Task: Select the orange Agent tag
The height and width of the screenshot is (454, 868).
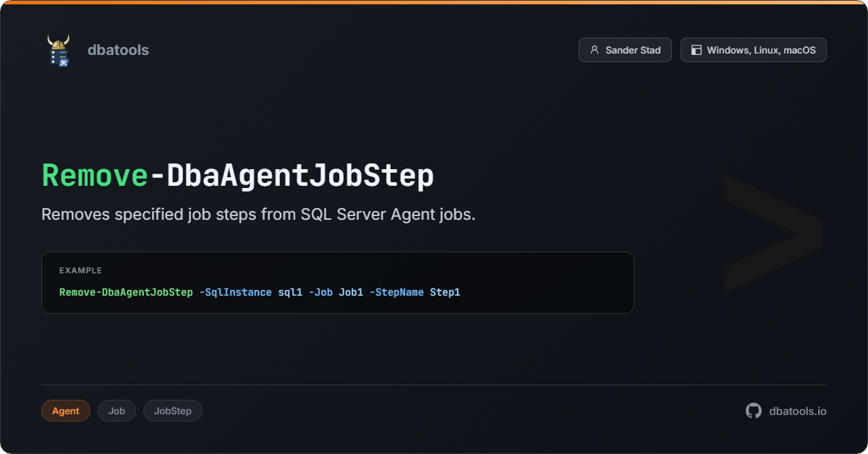Action: 66,411
